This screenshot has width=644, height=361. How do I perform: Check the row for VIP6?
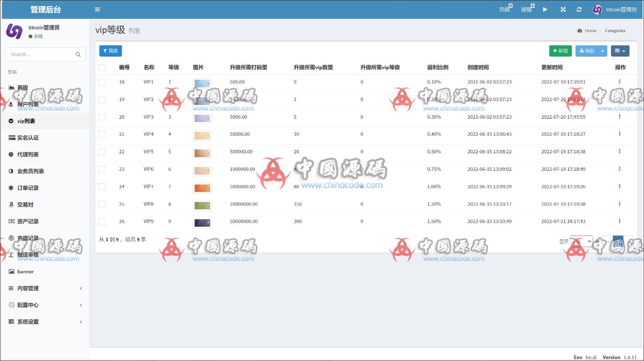click(x=102, y=170)
